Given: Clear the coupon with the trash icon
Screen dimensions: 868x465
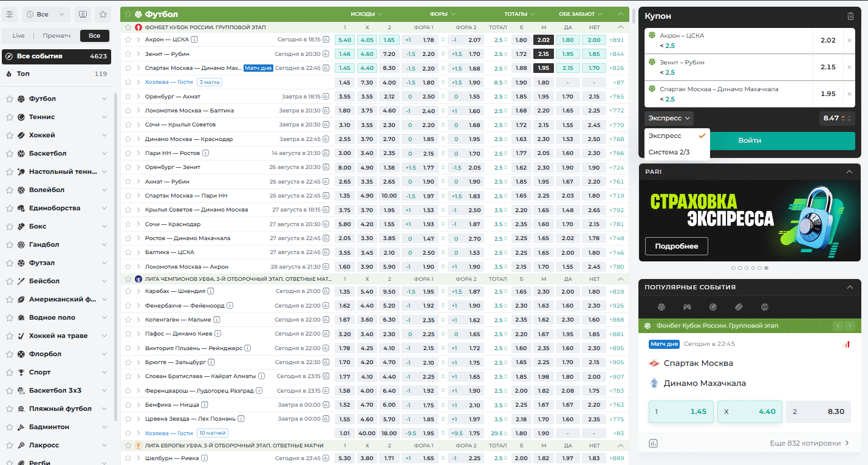Looking at the screenshot, I should click(850, 16).
